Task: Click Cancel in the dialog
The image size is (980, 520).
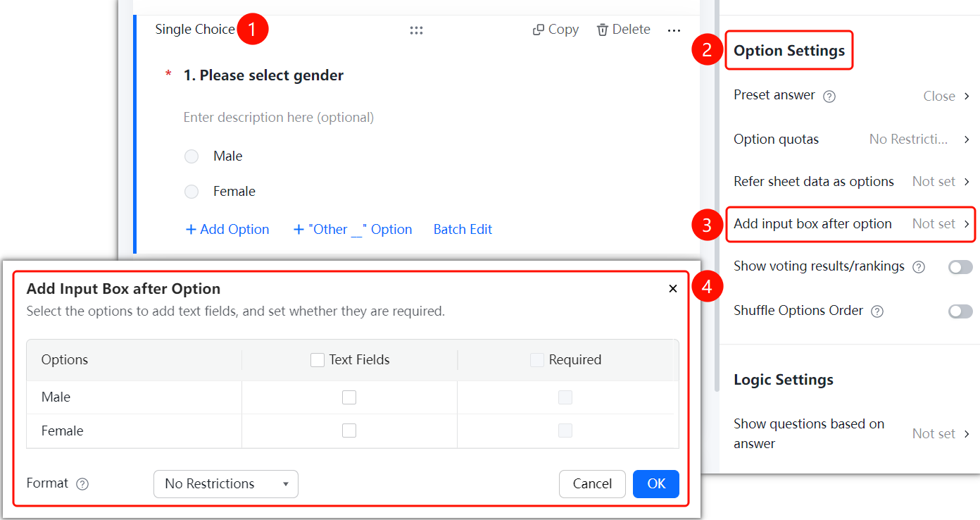Action: 592,484
